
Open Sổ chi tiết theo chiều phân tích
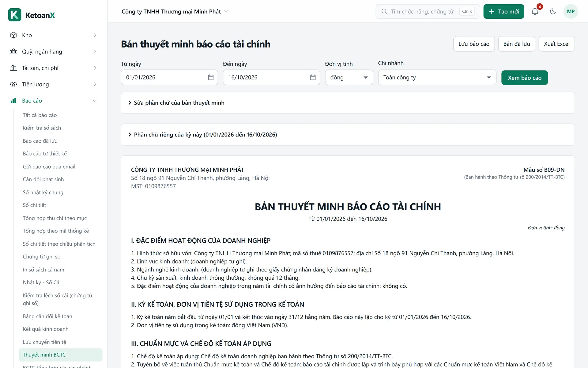coord(59,244)
